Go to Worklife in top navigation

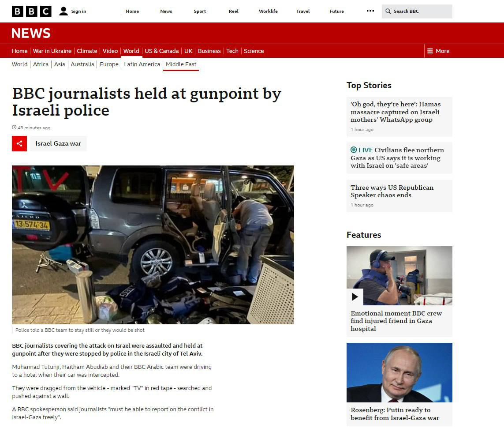(x=268, y=11)
